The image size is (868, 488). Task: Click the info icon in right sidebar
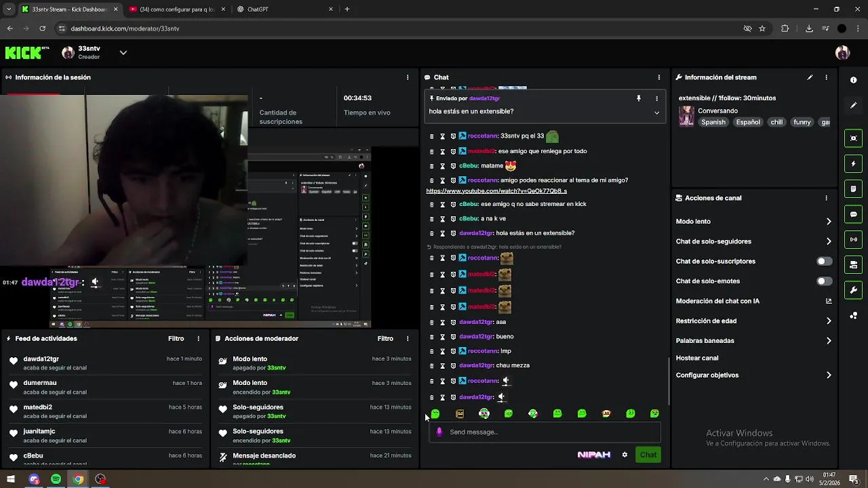[853, 80]
